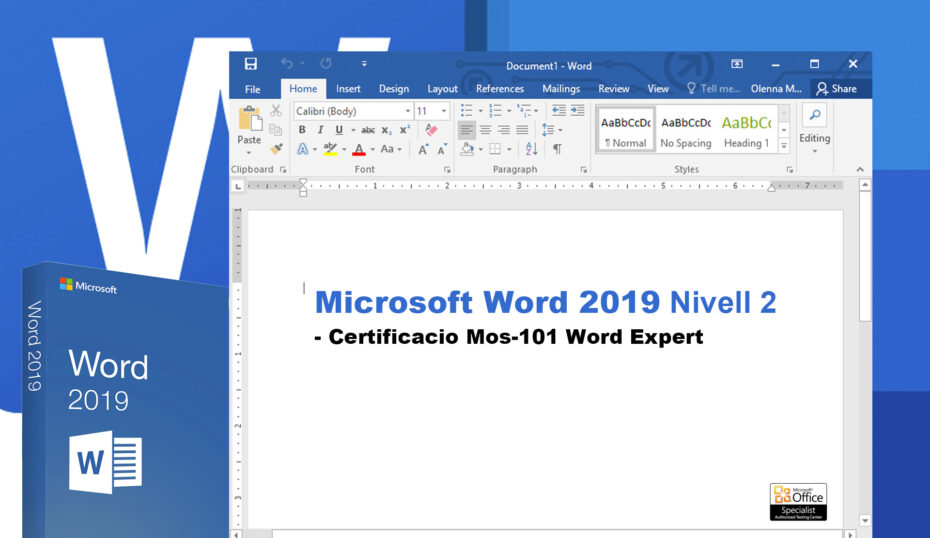Click the Repeat/Redo icon
This screenshot has width=930, height=538.
326,63
